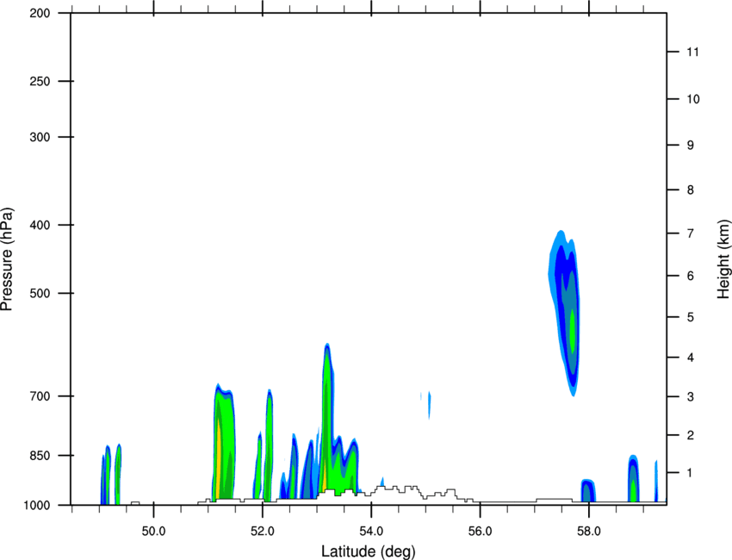Screen dimensions: 732x560
Task: Select the 250 pressure tick label
Action: pyautogui.click(x=40, y=81)
